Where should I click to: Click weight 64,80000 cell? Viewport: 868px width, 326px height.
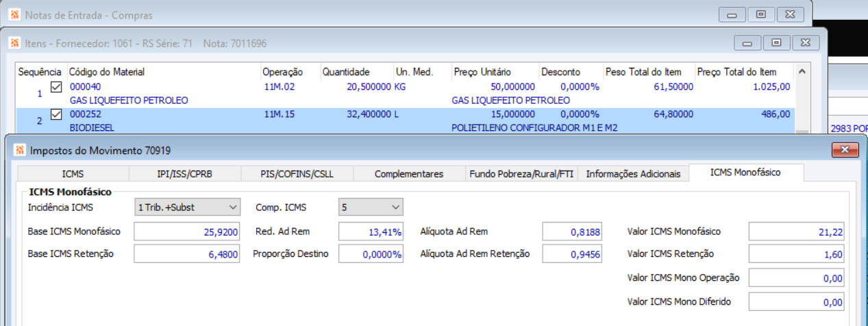pos(673,114)
